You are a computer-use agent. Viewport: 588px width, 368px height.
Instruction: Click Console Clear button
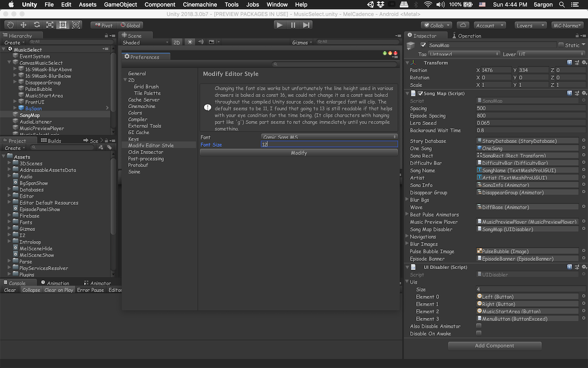pyautogui.click(x=10, y=290)
